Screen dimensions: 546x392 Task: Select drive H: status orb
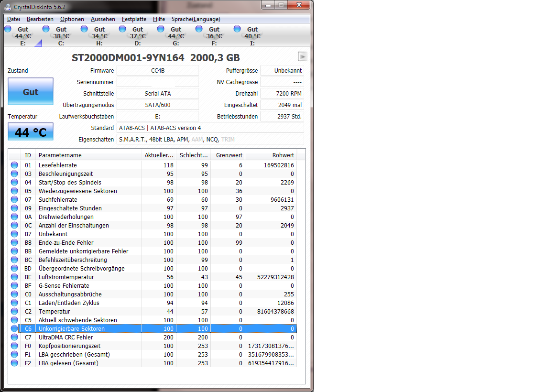(84, 29)
